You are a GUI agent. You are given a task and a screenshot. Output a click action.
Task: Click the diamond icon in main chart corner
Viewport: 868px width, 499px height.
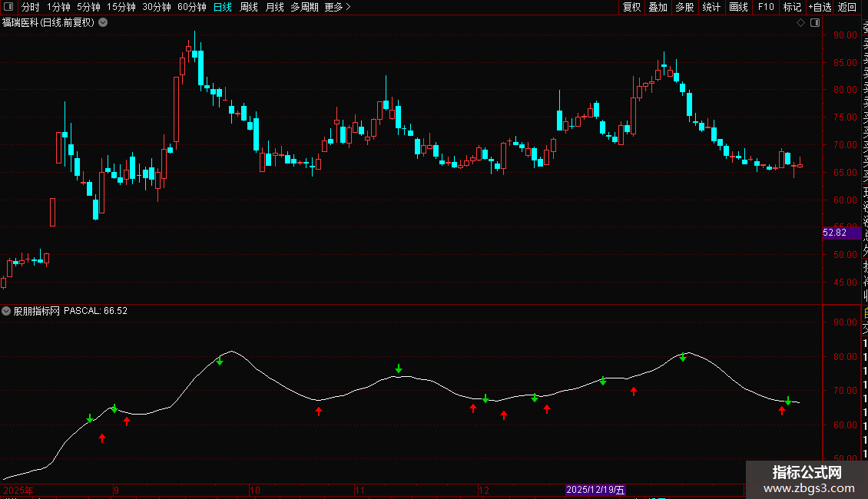pyautogui.click(x=800, y=23)
